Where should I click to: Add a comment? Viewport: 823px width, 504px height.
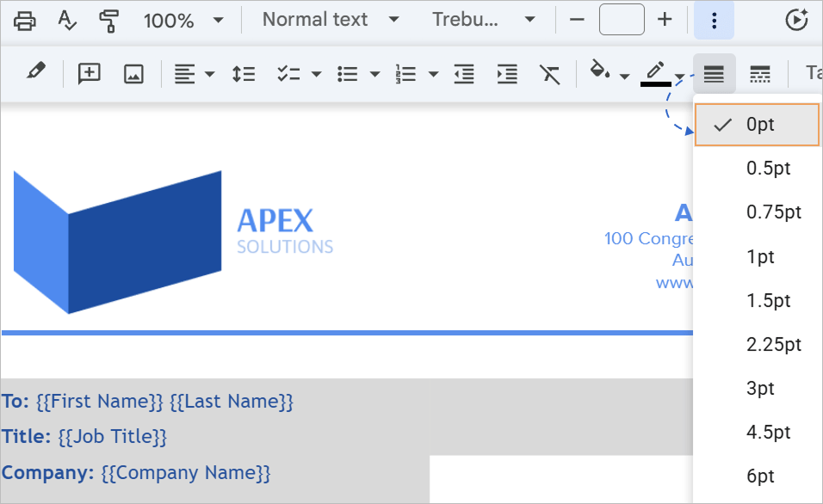pyautogui.click(x=90, y=73)
